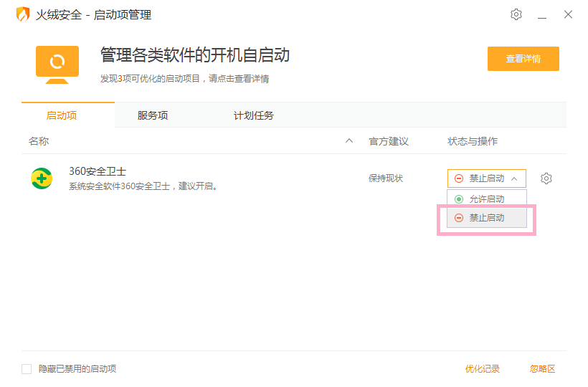Click red circle icon in 禁止启动 dropdown option
Viewport: 588px width, 387px height.
[459, 218]
